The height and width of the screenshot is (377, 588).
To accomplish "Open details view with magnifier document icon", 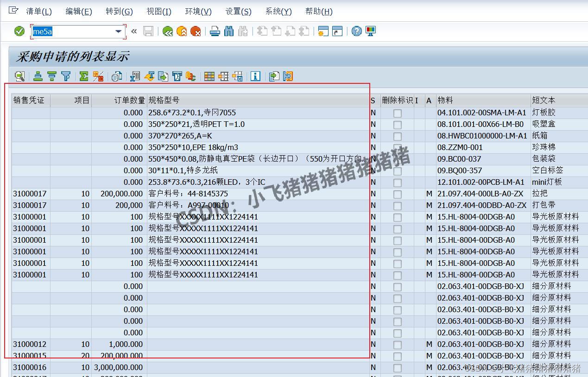I will point(19,76).
